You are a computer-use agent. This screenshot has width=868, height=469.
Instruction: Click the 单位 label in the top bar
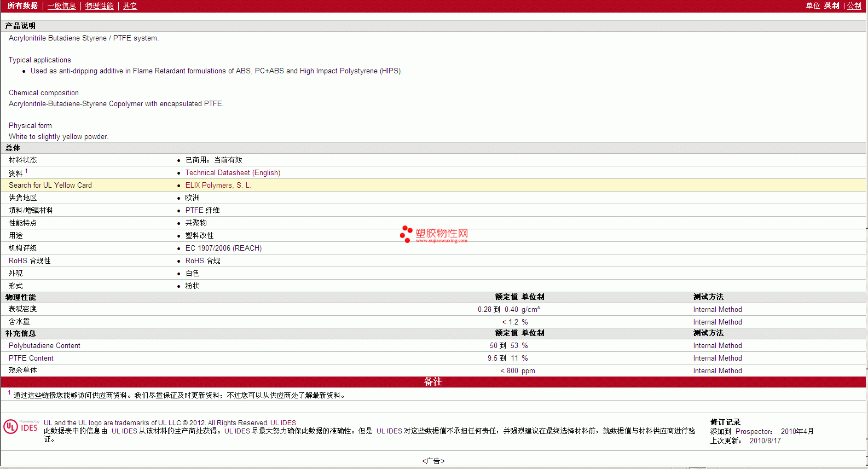pos(813,5)
